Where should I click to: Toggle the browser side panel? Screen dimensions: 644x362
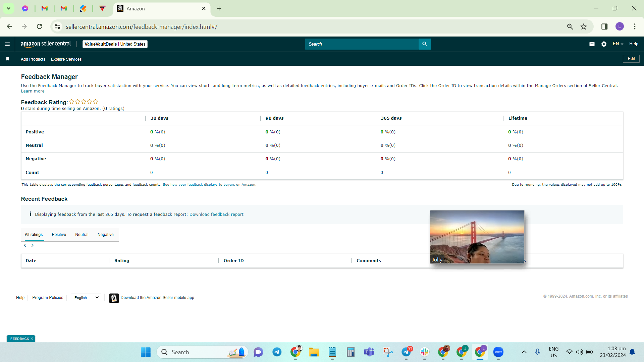[x=604, y=26]
